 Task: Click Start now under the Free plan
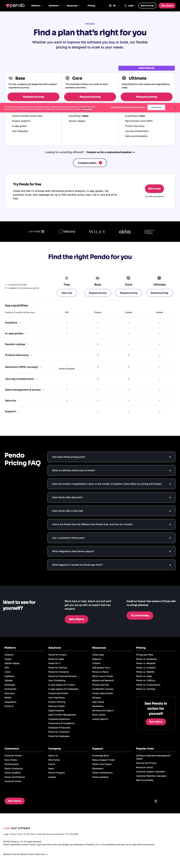67,293
